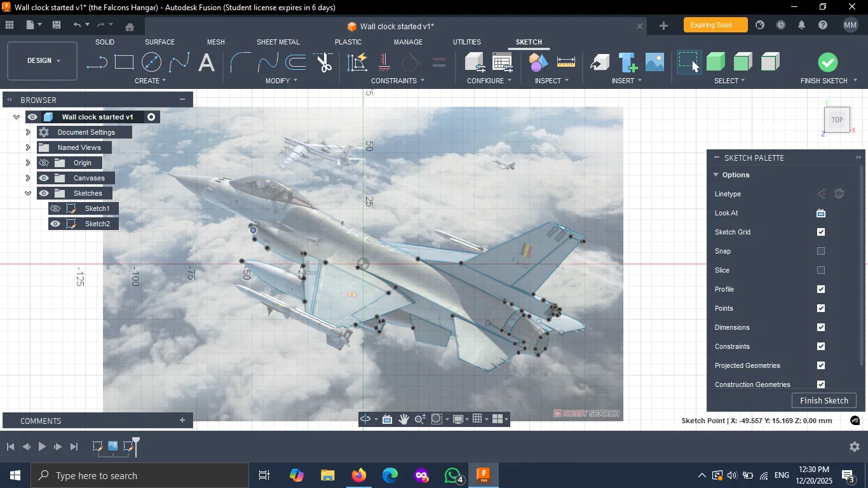Jump to the beginning of the timeline
This screenshot has height=488, width=868.
tap(10, 447)
